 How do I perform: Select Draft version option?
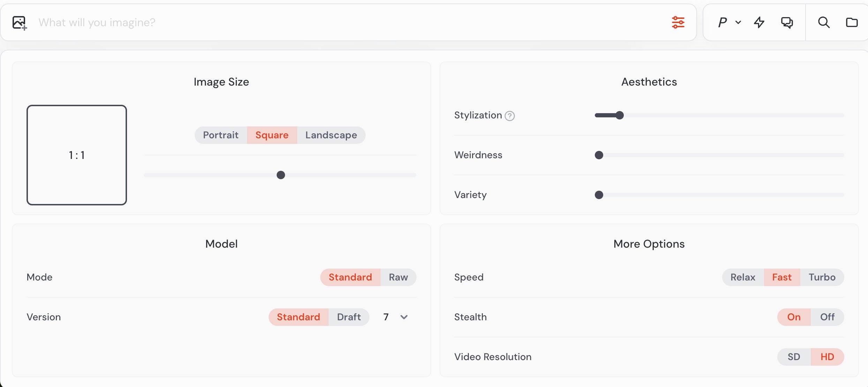[349, 317]
